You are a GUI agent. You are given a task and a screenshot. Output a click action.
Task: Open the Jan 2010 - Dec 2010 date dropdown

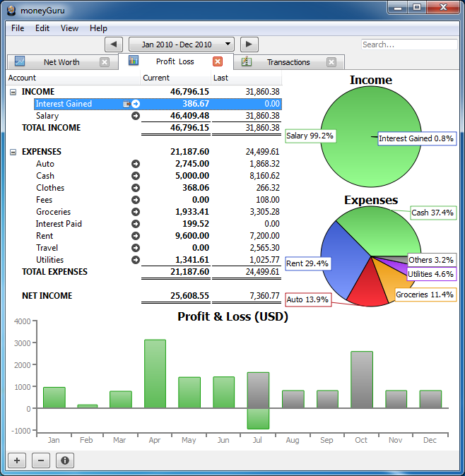(x=182, y=44)
